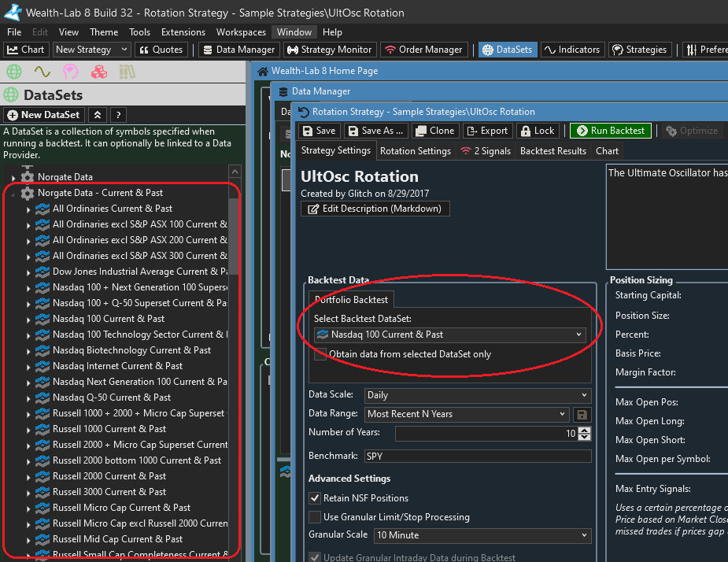This screenshot has height=562, width=728.
Task: Open the File menu
Action: (x=14, y=32)
